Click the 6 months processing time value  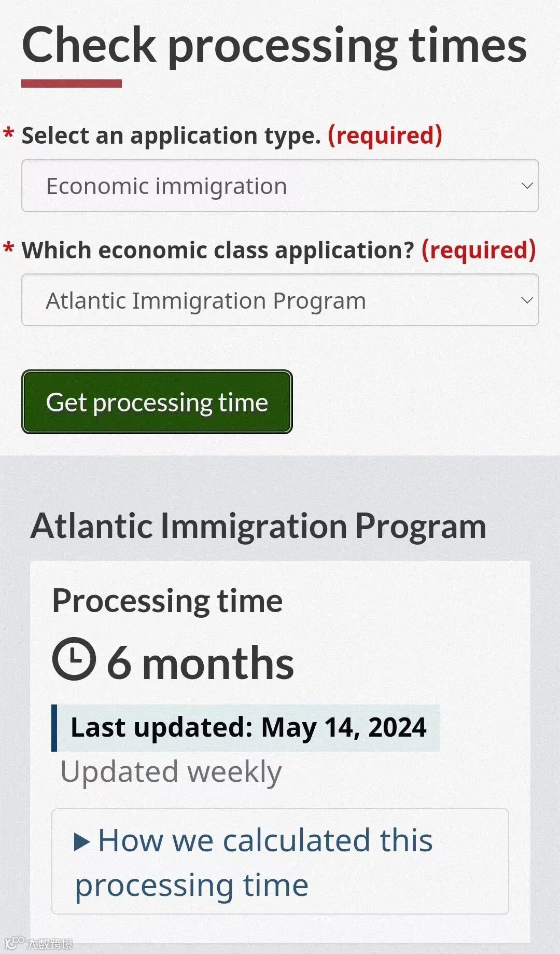coord(200,664)
